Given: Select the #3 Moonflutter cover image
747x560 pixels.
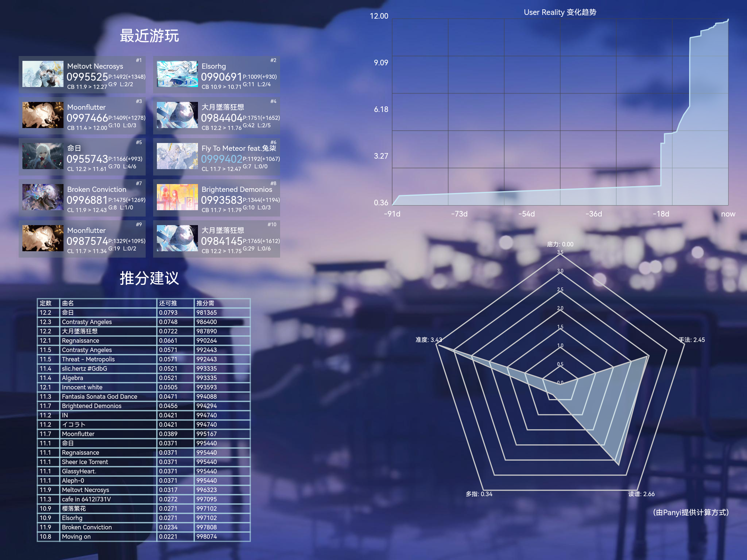Looking at the screenshot, I should (x=43, y=115).
